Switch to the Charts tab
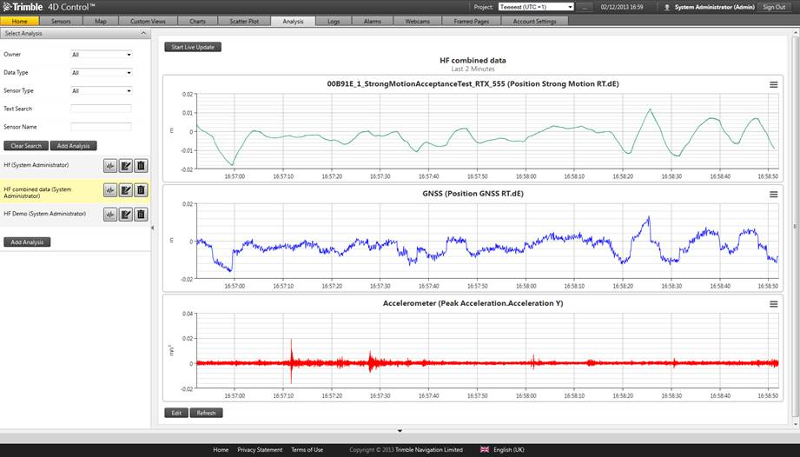Viewport: 800px width, 457px height. [197, 21]
